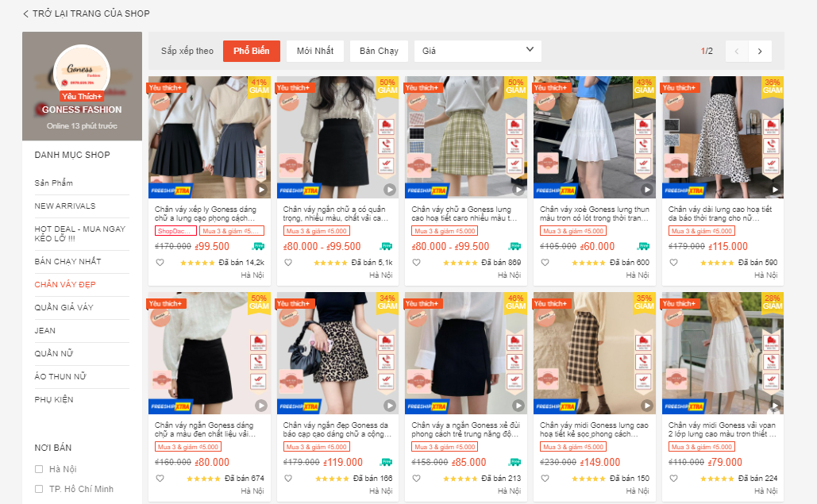The image size is (817, 504).
Task: Open the Giá price sort dropdown
Action: (x=476, y=50)
